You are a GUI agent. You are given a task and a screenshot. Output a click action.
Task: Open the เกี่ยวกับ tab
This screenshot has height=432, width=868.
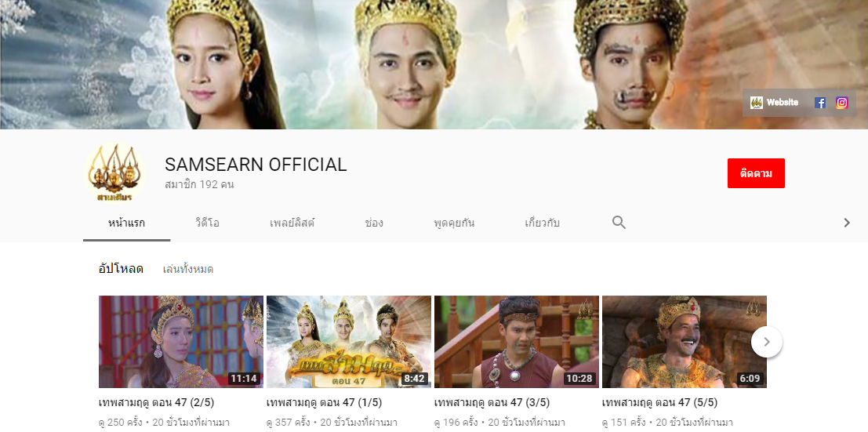click(x=542, y=223)
